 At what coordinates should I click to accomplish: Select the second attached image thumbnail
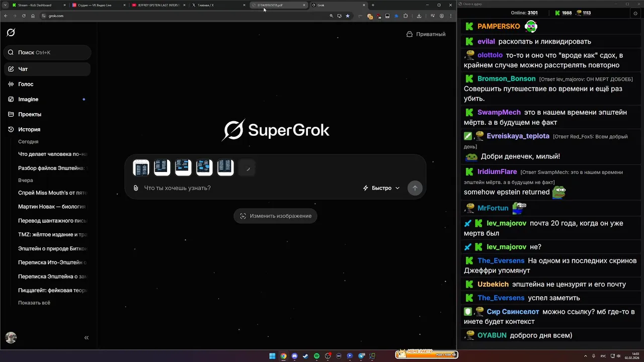162,167
